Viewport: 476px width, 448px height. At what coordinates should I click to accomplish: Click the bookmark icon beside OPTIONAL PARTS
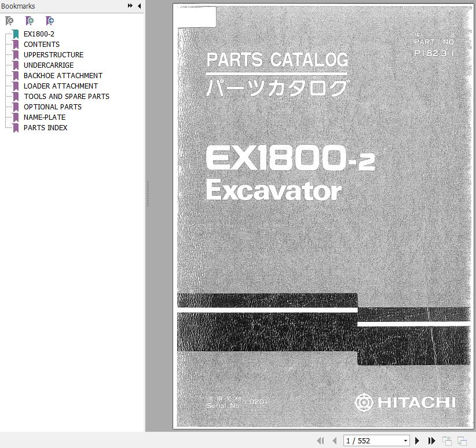[16, 107]
